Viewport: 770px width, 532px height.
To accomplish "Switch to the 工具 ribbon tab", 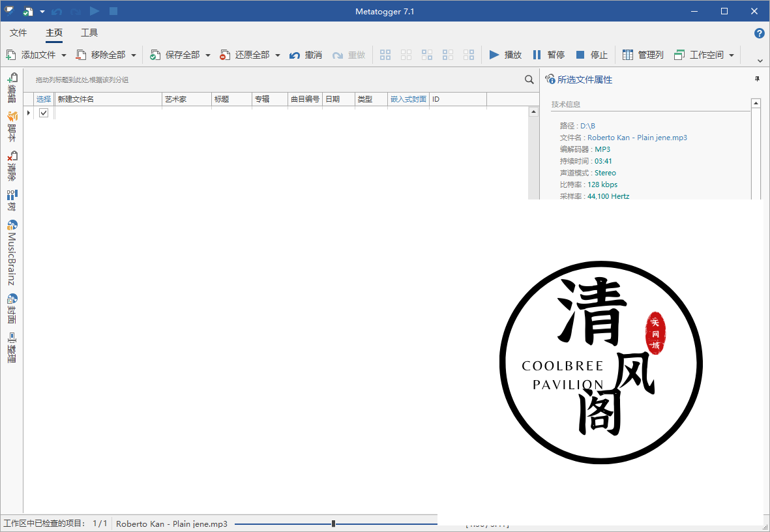I will tap(89, 33).
